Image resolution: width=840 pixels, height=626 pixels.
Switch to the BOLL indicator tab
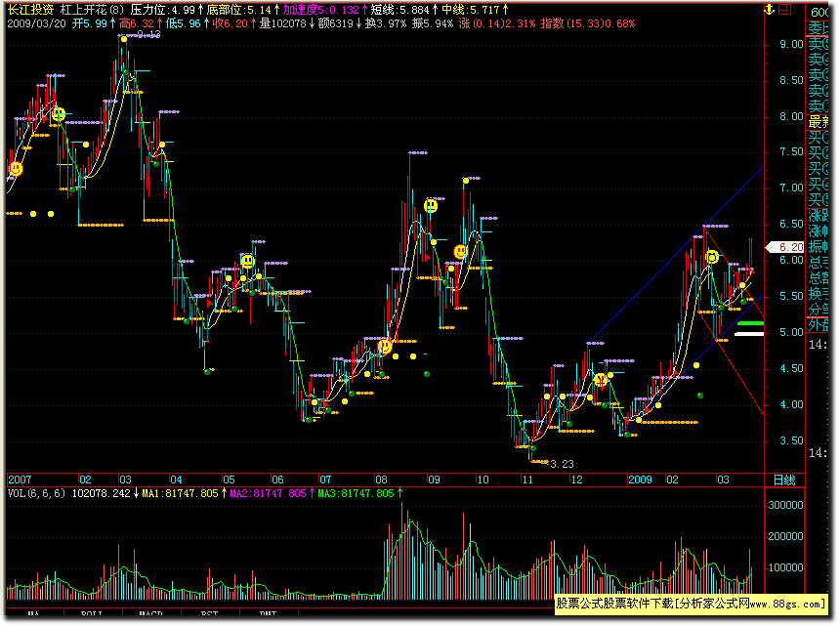pyautogui.click(x=92, y=613)
